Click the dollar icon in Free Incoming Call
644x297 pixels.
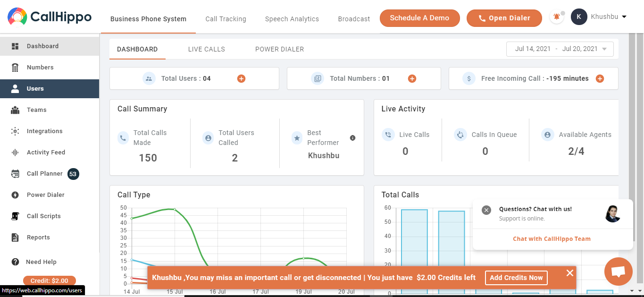[x=468, y=79]
